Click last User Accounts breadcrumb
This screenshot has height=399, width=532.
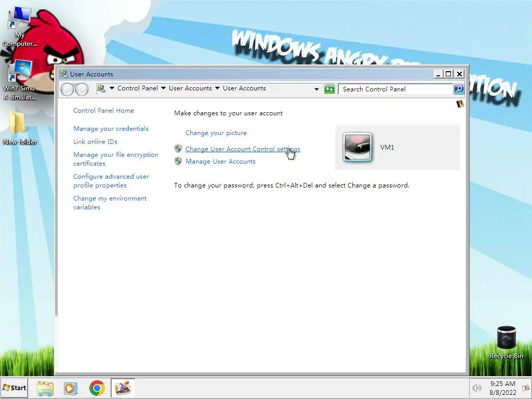click(244, 88)
